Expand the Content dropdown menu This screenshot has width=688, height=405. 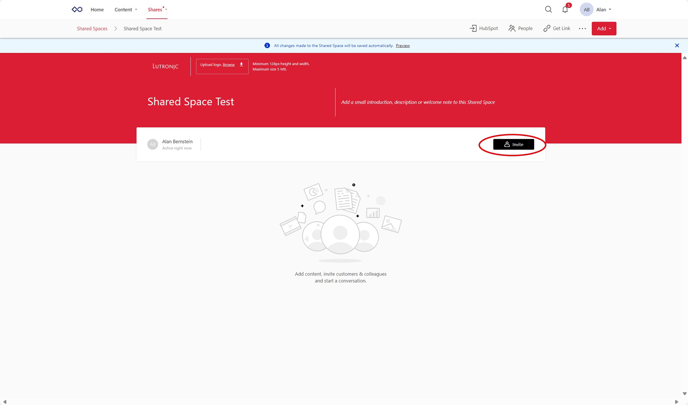pos(126,10)
